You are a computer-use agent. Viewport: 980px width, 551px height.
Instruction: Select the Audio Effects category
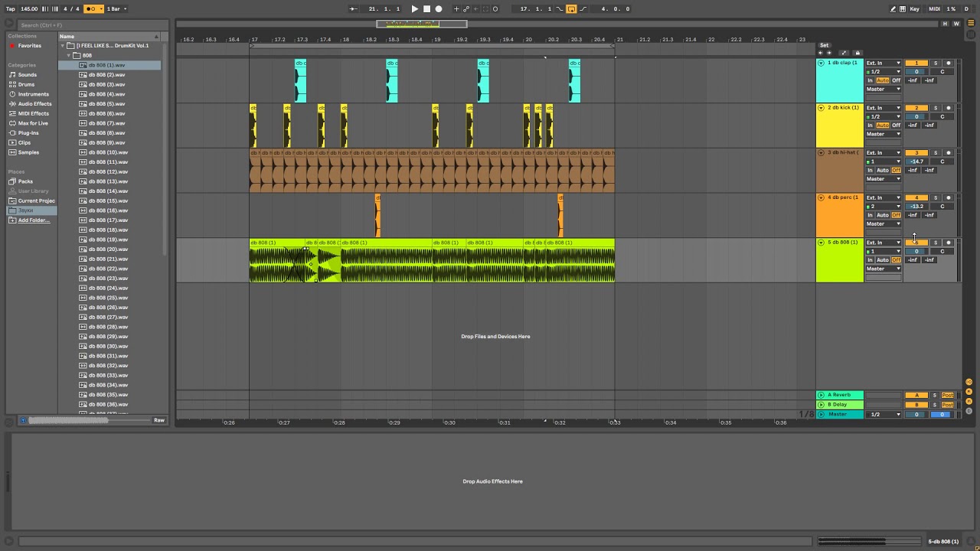coord(34,104)
